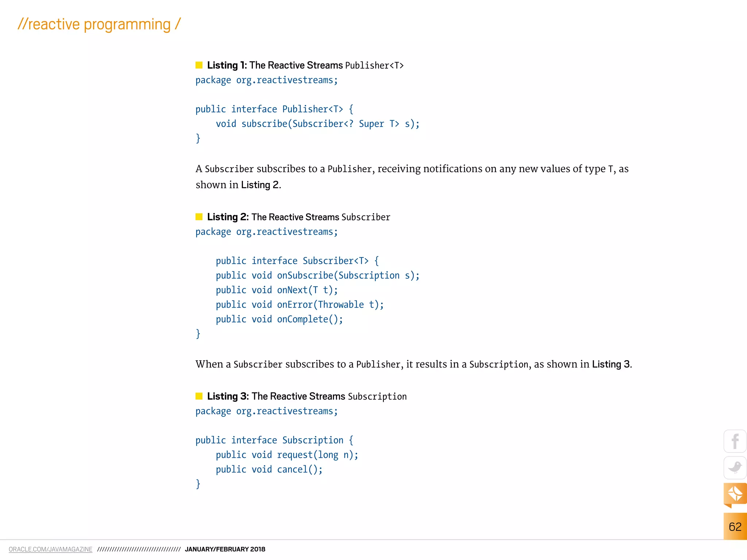The image size is (747, 560).
Task: Click the public interface Subscriber<T> line
Action: click(297, 261)
